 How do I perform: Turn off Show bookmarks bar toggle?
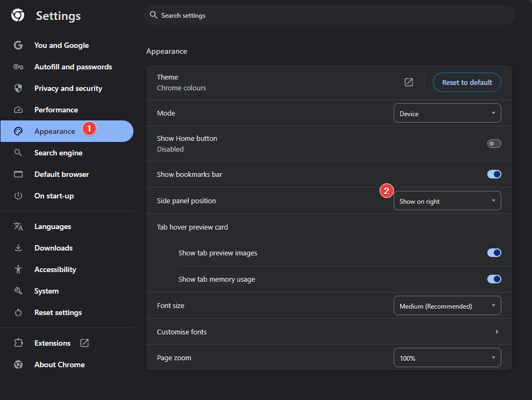pyautogui.click(x=494, y=174)
